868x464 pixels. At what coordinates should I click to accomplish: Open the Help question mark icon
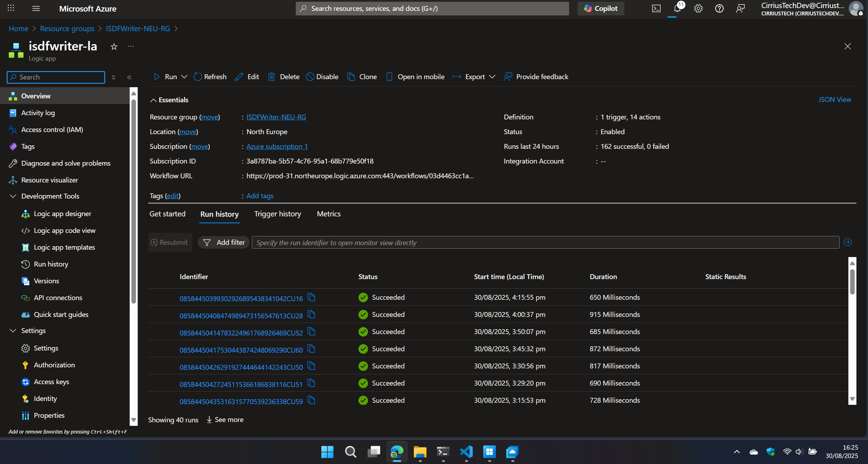(719, 8)
